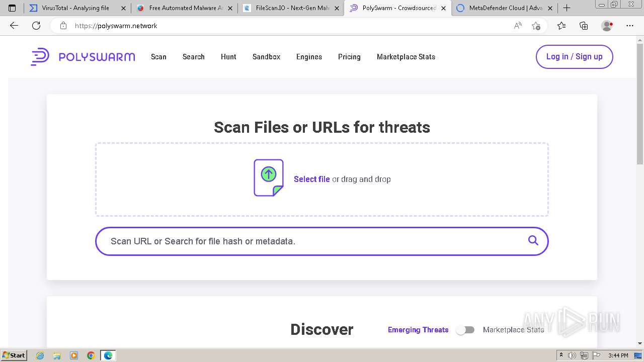
Task: Open media player from taskbar
Action: tap(74, 355)
